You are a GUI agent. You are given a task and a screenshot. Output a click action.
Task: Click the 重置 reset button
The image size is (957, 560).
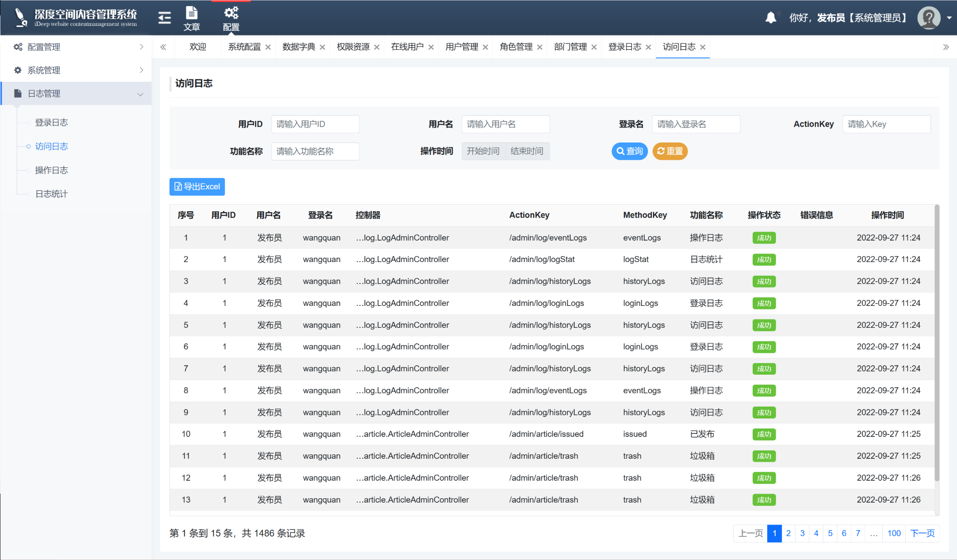pos(670,151)
